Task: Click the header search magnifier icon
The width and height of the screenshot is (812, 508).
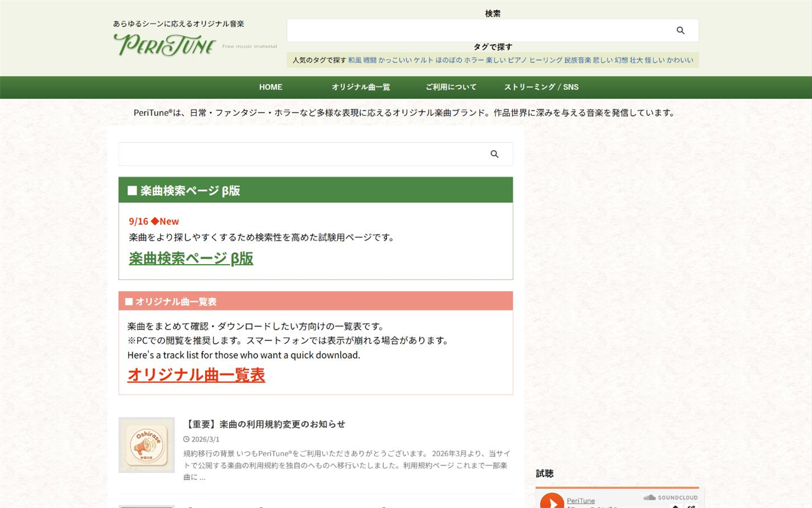Action: click(x=681, y=30)
